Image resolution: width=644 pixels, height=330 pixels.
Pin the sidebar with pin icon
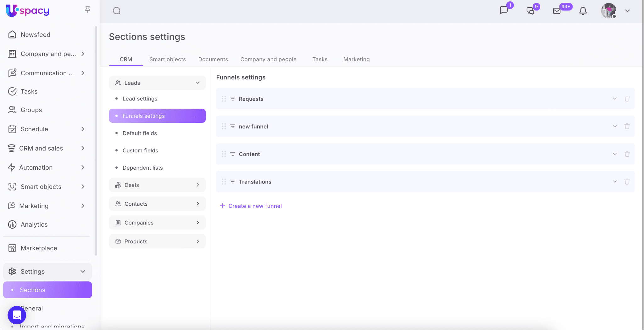tap(87, 10)
